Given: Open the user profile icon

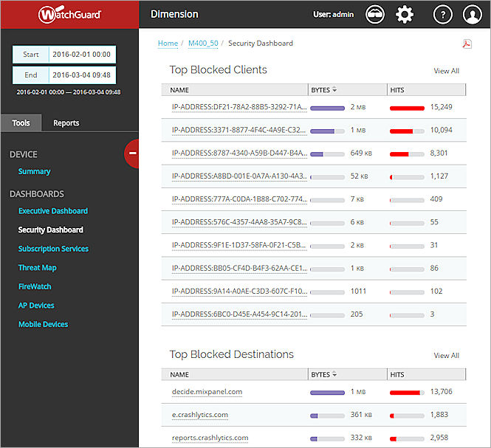Looking at the screenshot, I should coord(472,14).
